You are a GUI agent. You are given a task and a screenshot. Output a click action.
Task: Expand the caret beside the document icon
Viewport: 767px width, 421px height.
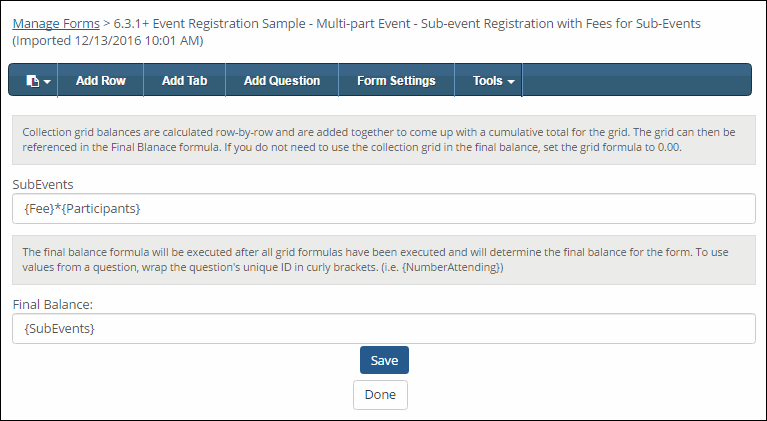click(46, 82)
